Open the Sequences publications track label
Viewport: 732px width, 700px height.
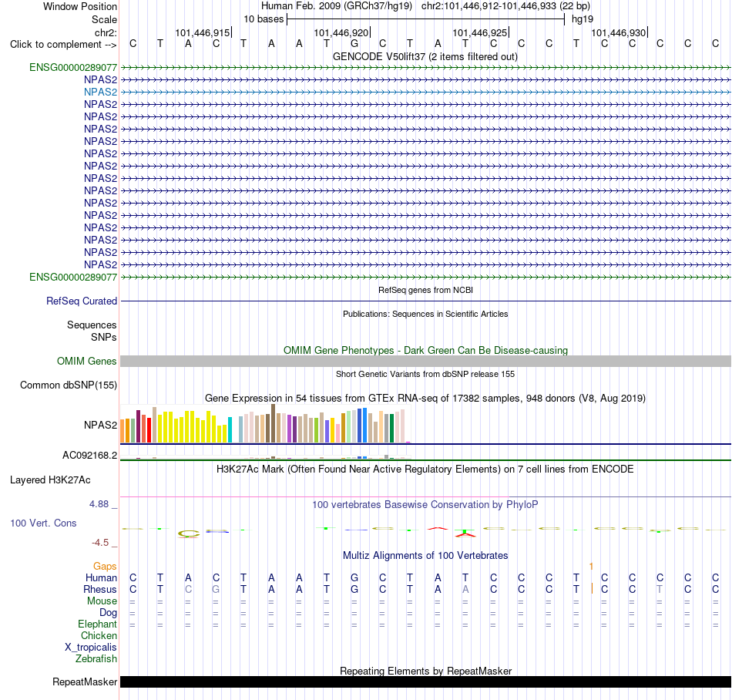(92, 325)
